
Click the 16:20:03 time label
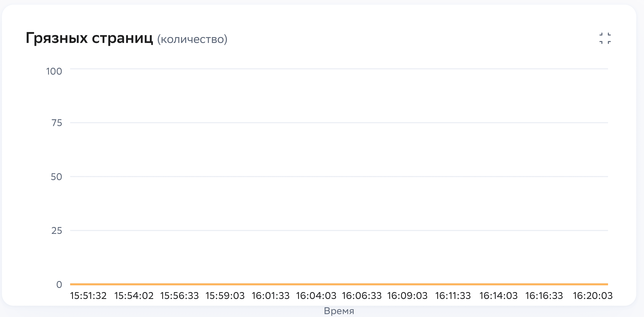(x=593, y=296)
